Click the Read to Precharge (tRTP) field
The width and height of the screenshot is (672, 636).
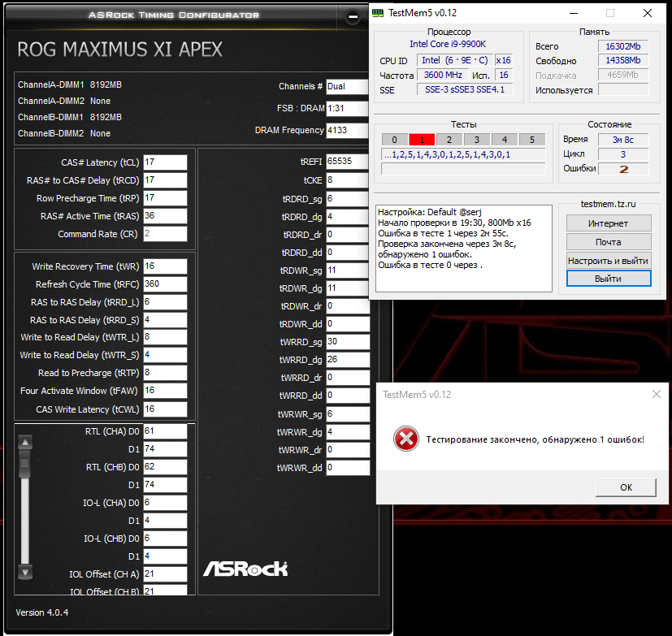click(x=165, y=373)
